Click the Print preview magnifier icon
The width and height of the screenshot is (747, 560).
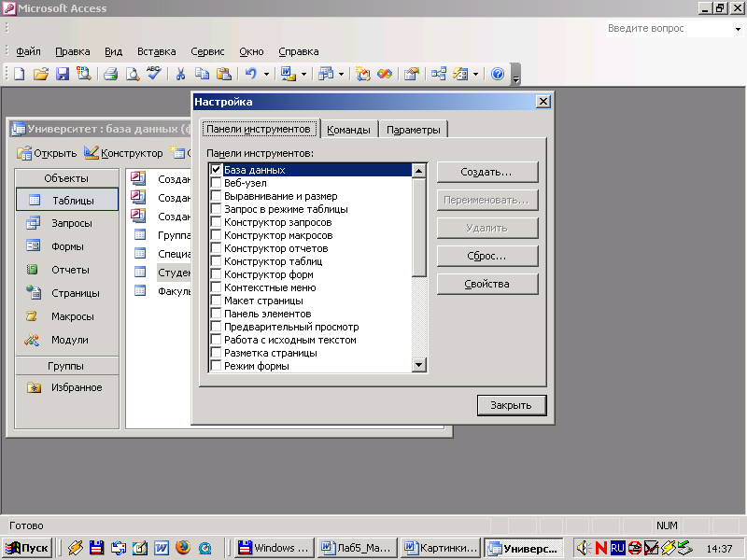132,74
